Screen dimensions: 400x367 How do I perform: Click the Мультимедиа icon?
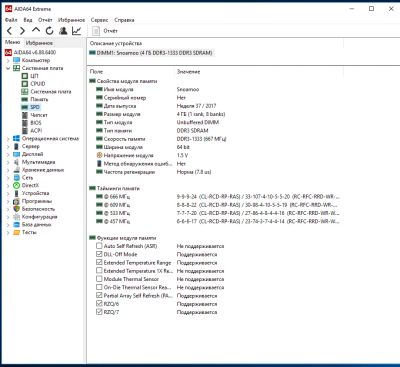coord(16,162)
